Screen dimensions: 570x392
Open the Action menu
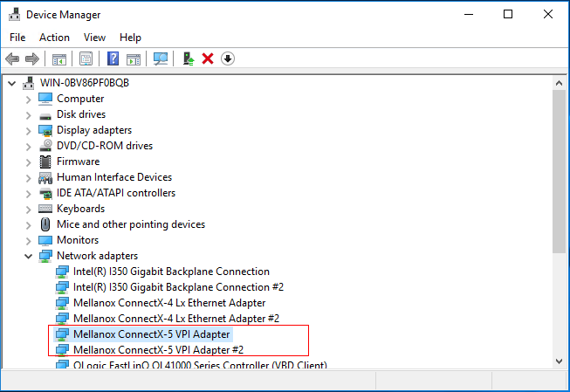54,38
